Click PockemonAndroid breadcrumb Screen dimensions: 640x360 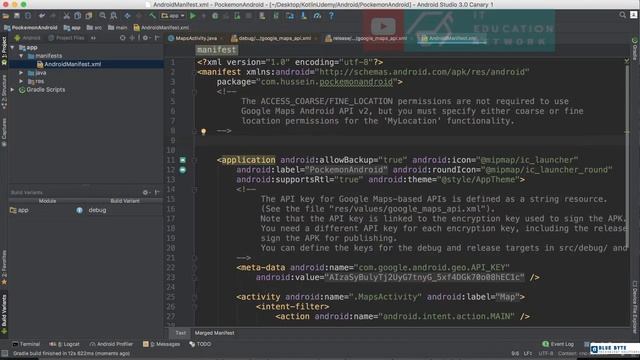point(31,28)
